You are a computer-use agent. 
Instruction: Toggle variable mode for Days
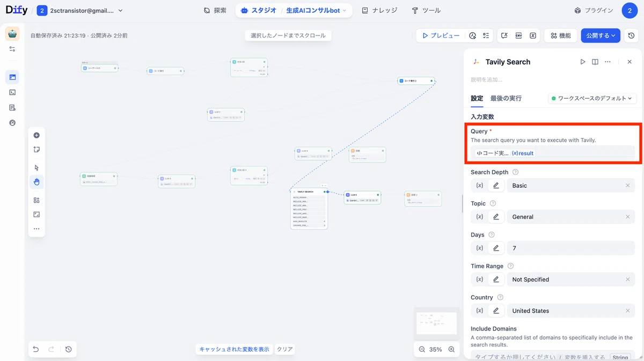(480, 248)
